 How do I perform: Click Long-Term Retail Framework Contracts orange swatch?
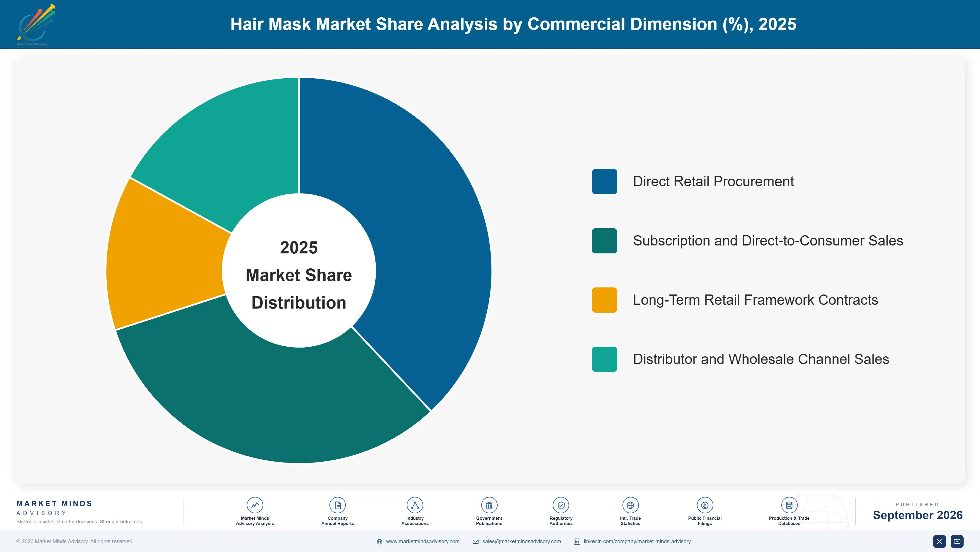point(604,300)
